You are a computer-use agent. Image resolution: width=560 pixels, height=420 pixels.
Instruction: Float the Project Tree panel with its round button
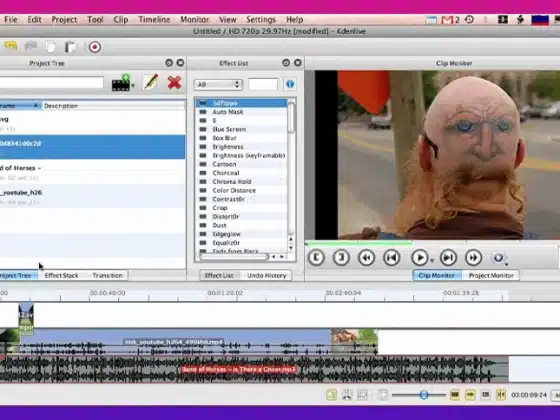169,63
